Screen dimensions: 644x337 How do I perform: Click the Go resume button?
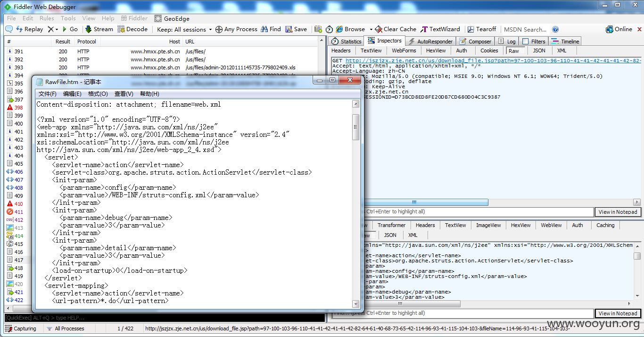point(70,29)
